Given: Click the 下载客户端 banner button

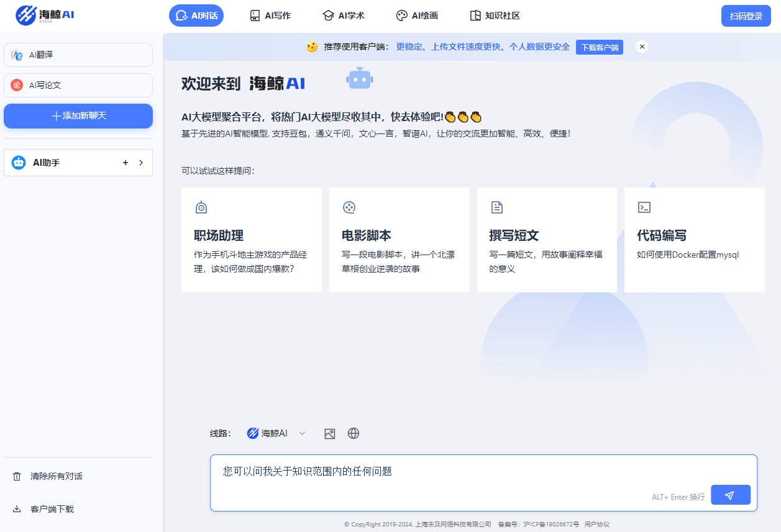Looking at the screenshot, I should (x=599, y=47).
